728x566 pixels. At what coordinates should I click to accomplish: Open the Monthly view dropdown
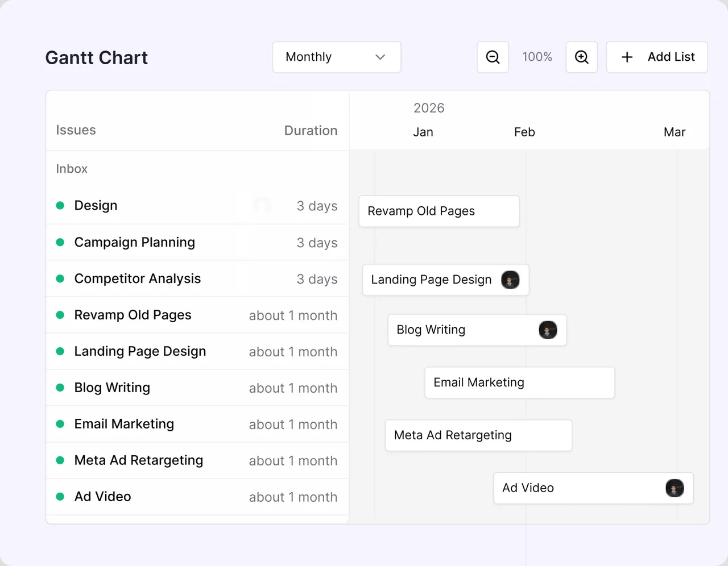tap(337, 57)
